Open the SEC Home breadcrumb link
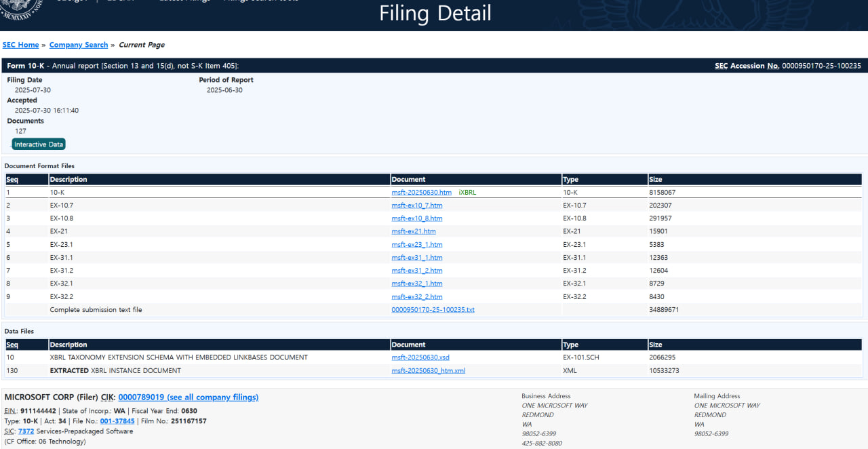Image resolution: width=868 pixels, height=449 pixels. coord(20,45)
